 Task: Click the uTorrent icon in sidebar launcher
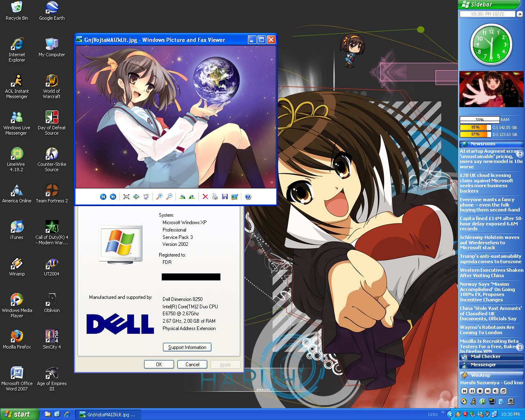pyautogui.click(x=483, y=402)
